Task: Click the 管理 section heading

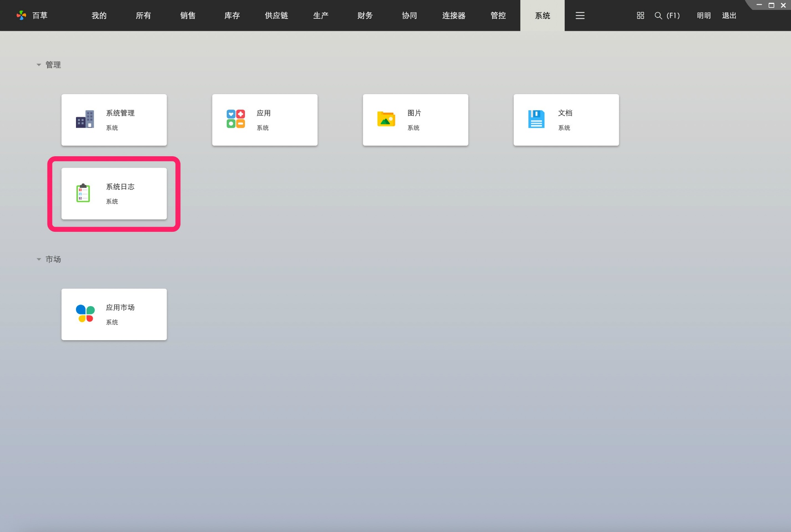Action: [53, 65]
